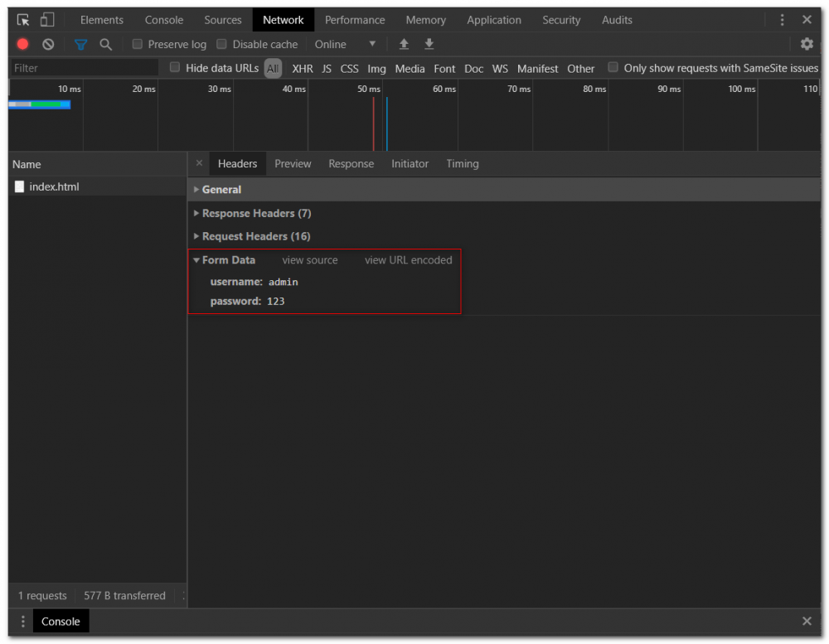829x644 pixels.
Task: Tick the Hide data URLs checkbox
Action: pyautogui.click(x=175, y=68)
